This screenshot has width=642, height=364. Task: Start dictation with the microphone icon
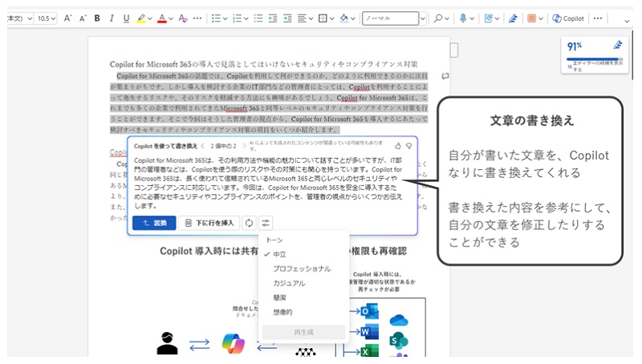[463, 18]
